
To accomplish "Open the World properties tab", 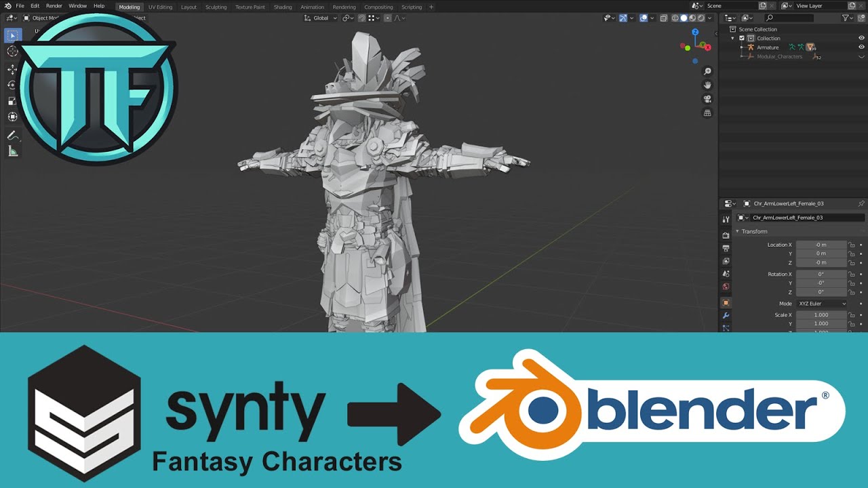I will click(726, 287).
